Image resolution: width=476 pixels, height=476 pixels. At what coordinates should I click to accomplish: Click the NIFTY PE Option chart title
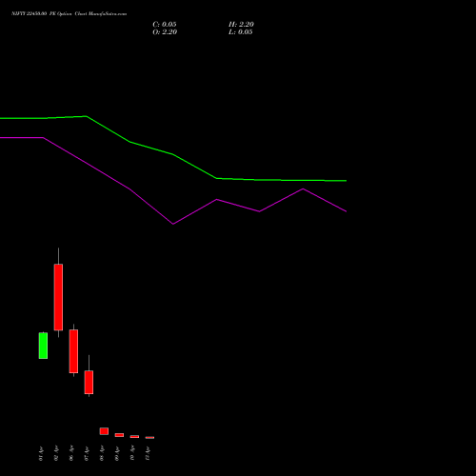[69, 14]
